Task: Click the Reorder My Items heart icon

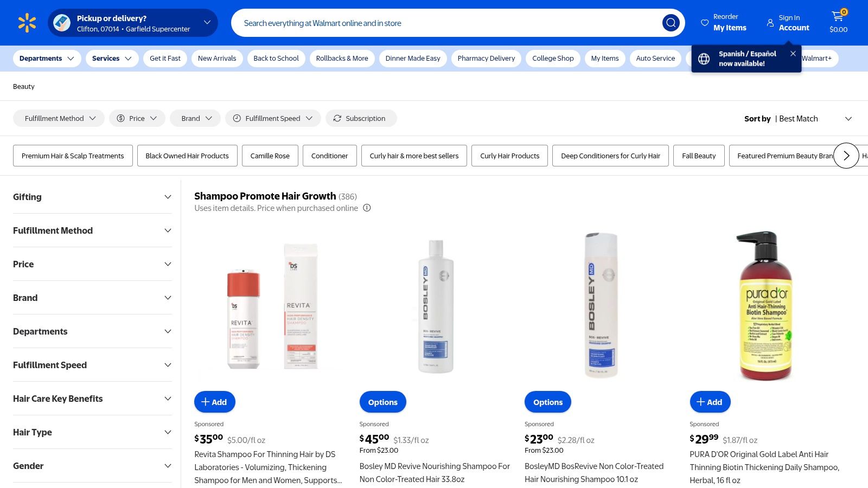Action: tap(705, 23)
